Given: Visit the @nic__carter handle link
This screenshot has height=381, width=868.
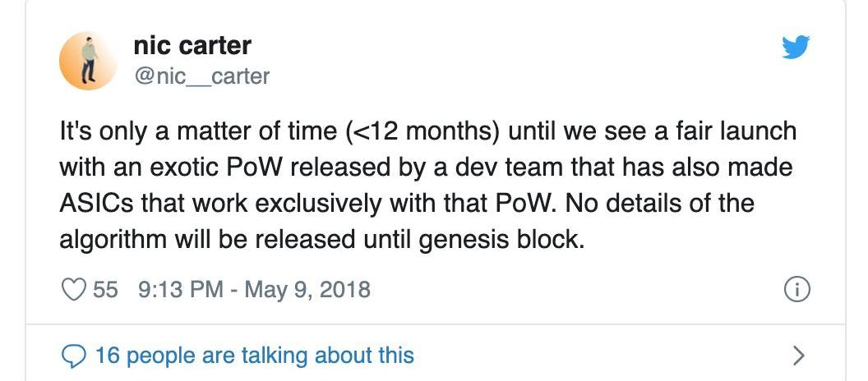Looking at the screenshot, I should tap(201, 76).
